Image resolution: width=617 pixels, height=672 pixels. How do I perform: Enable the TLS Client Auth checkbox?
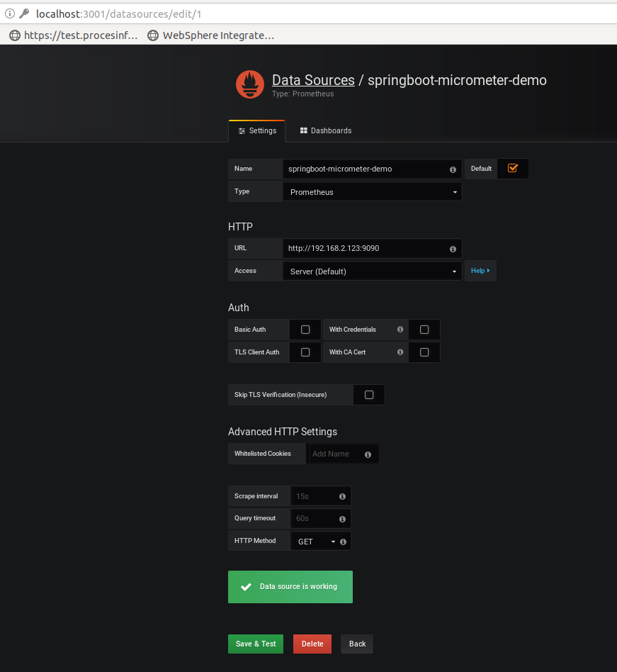point(305,352)
